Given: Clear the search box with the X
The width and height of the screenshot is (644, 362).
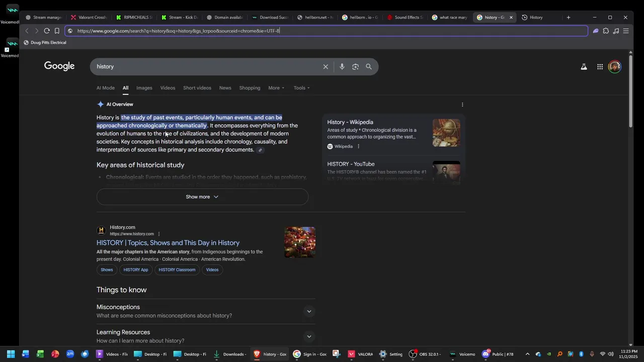Looking at the screenshot, I should tap(326, 66).
